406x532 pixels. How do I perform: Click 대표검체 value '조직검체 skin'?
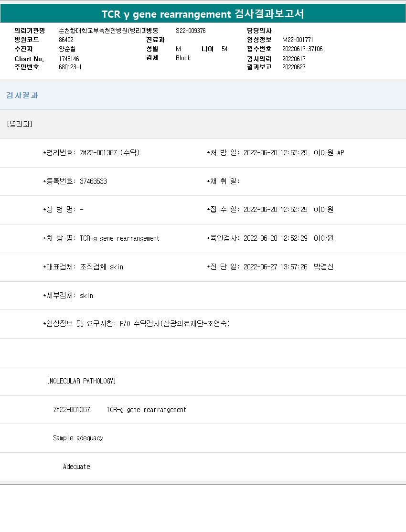(101, 267)
